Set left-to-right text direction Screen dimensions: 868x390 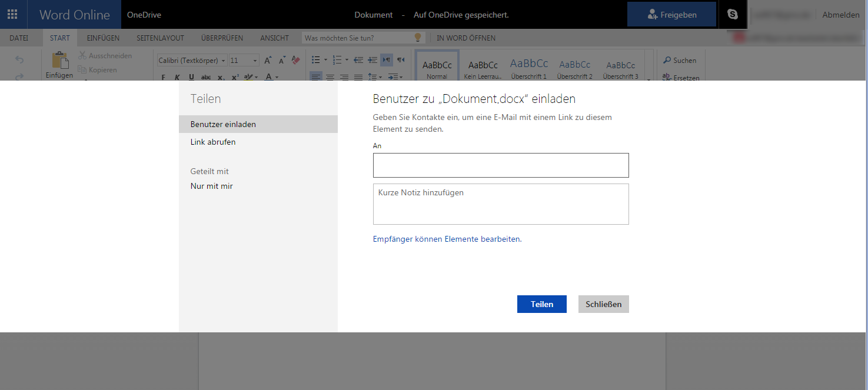tap(387, 60)
